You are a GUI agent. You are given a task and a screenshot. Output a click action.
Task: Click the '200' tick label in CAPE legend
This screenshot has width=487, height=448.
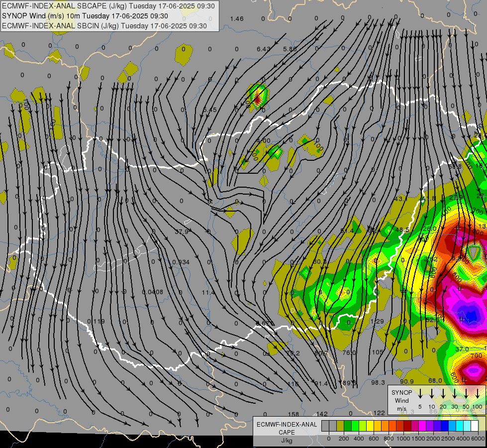coord(344,439)
